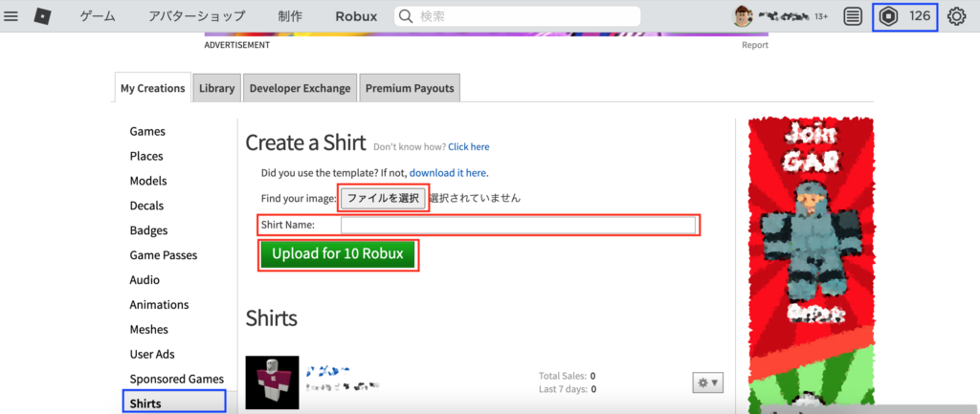This screenshot has width=980, height=414.
Task: Select Games in the sidebar
Action: click(147, 131)
